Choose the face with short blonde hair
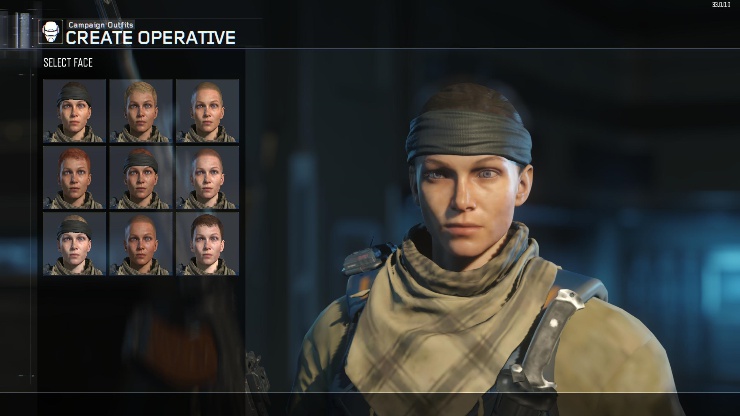Viewport: 740px width, 416px height. [141, 111]
